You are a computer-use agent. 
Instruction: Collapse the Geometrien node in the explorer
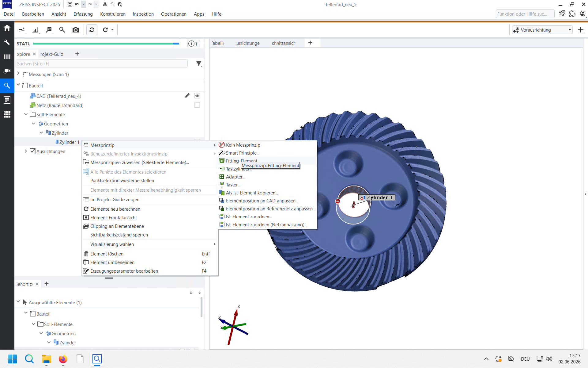[x=33, y=123]
